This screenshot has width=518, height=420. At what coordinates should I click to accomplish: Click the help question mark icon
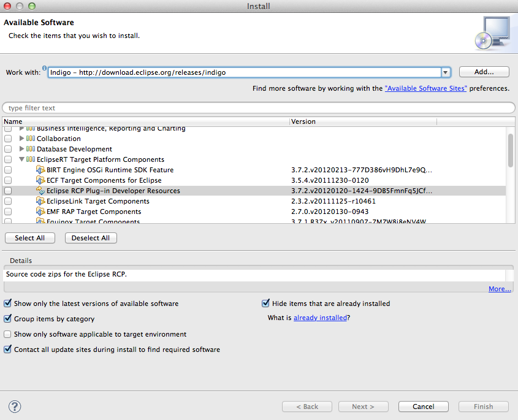(x=14, y=407)
